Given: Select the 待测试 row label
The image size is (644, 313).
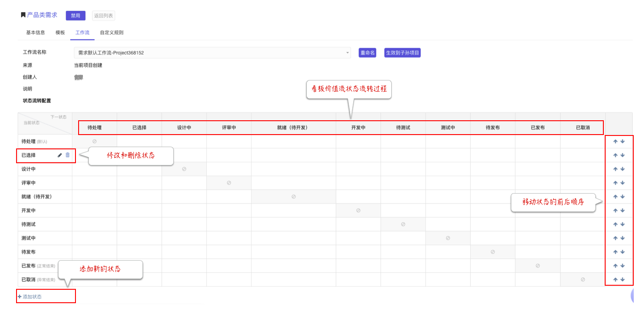Looking at the screenshot, I should pyautogui.click(x=29, y=224).
